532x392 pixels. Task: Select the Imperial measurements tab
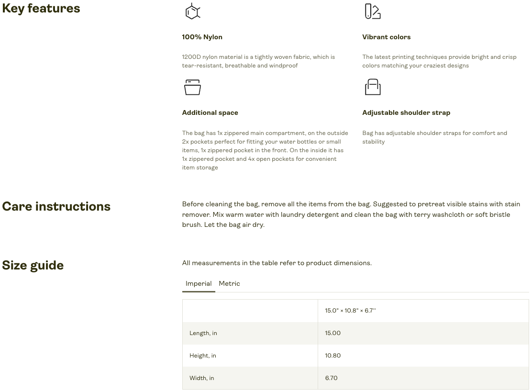tap(199, 284)
